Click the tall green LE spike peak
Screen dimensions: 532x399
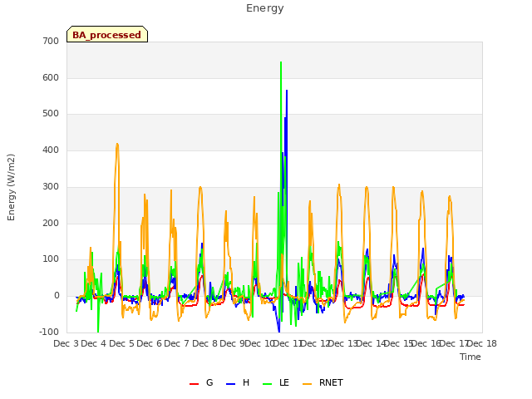click(x=281, y=62)
